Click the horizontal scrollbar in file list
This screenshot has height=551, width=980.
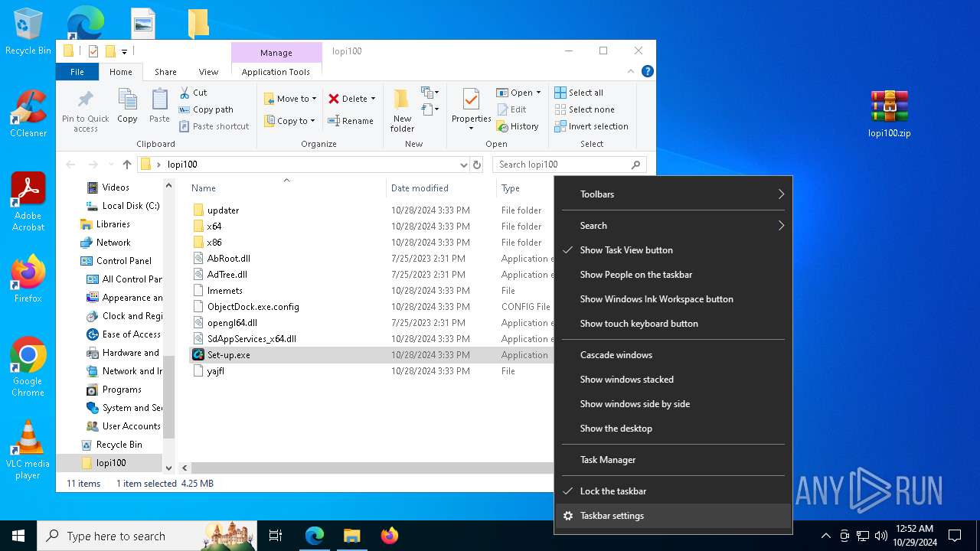coord(371,467)
